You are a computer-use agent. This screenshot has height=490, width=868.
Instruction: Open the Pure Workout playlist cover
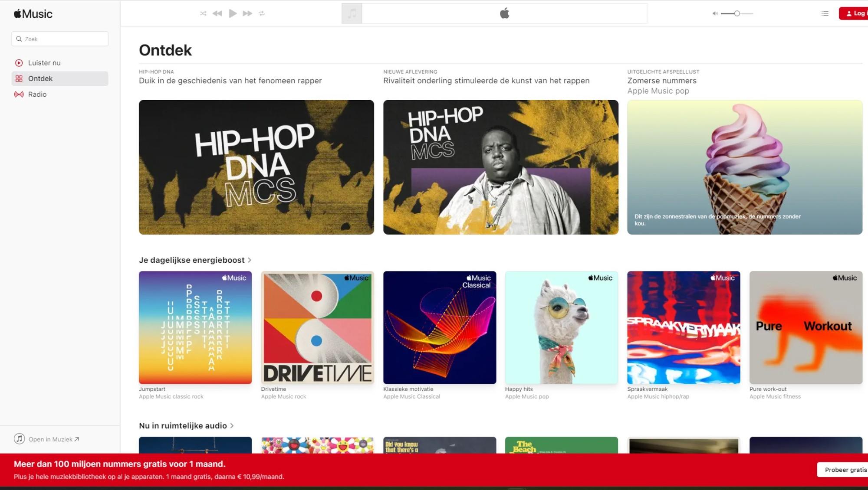(806, 327)
